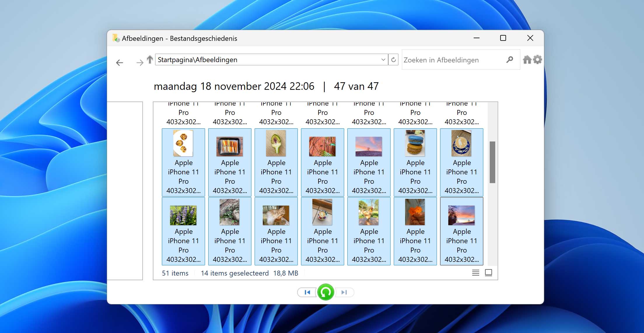Click the File History title bar icon
The height and width of the screenshot is (333, 644).
point(116,38)
